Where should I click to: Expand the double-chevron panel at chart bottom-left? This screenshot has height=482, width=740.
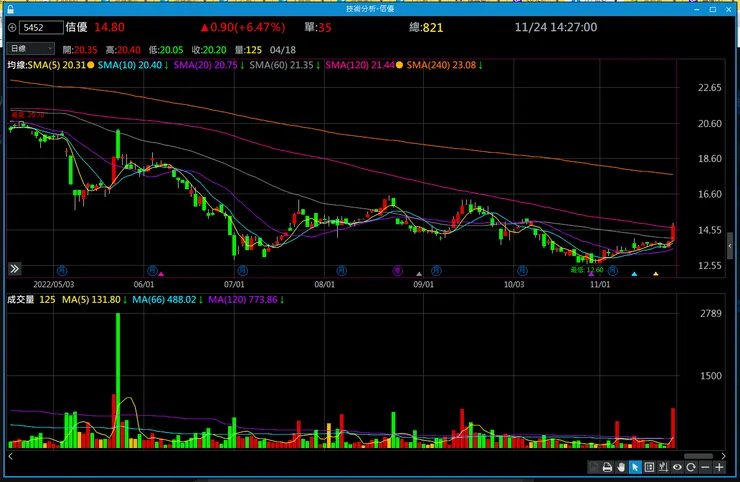click(15, 269)
